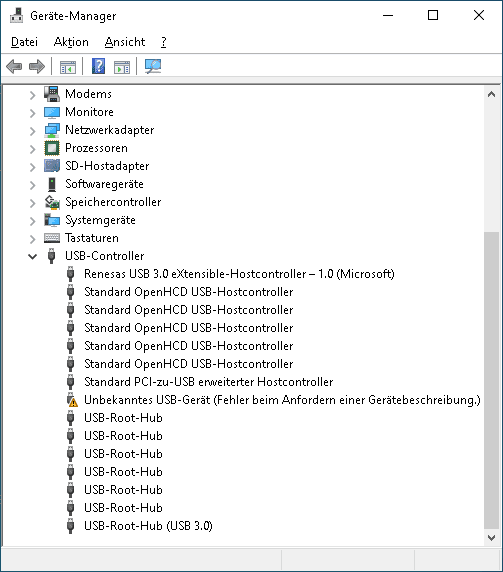
Task: Click the Systemgeräte icon
Action: pyautogui.click(x=52, y=220)
